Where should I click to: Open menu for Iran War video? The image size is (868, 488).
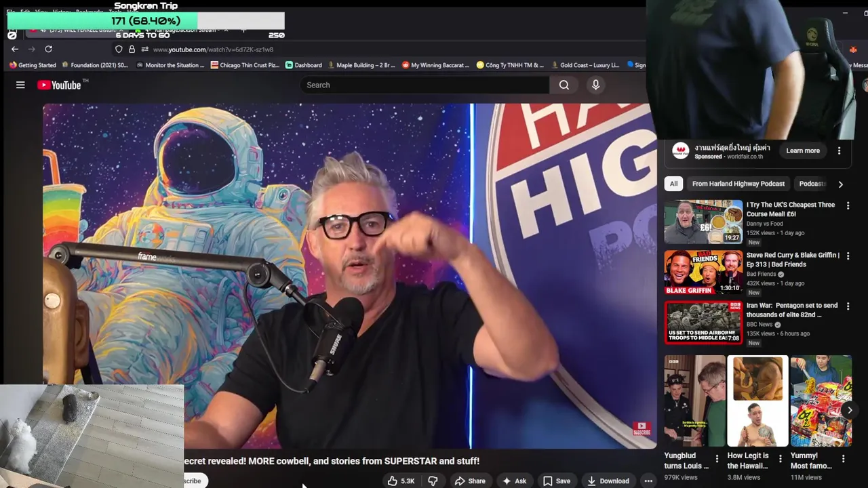pyautogui.click(x=848, y=306)
